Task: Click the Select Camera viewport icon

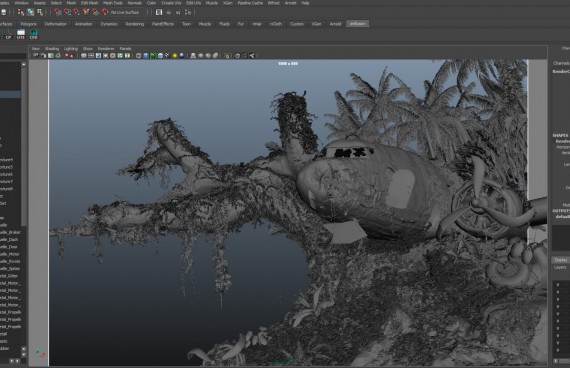Action: point(36,56)
